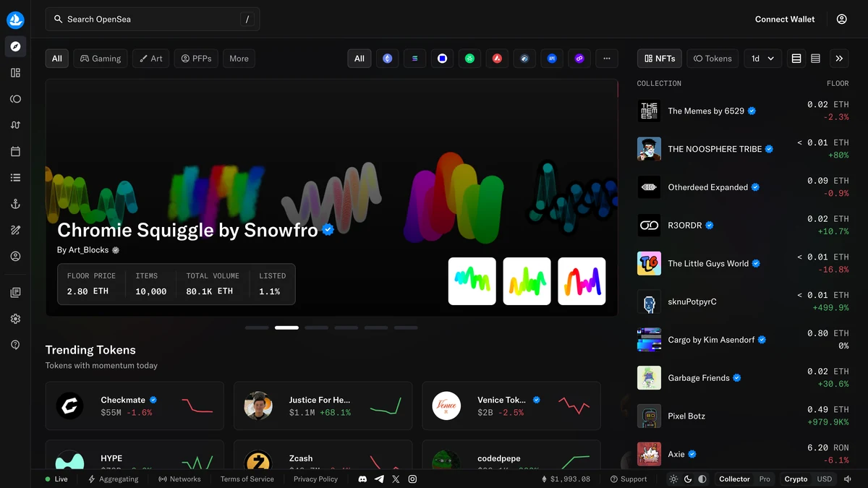This screenshot has width=868, height=488.
Task: Open OpenSea Discord link icon
Action: pyautogui.click(x=362, y=479)
